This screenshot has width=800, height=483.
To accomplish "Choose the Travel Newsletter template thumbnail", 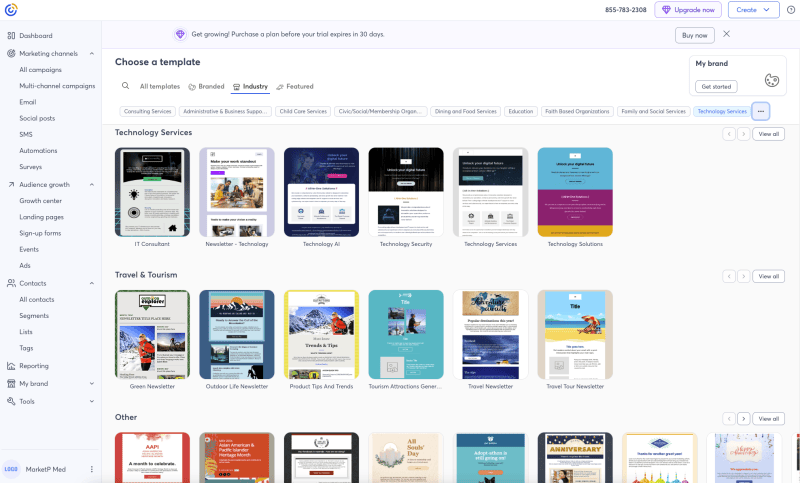I will click(x=490, y=335).
